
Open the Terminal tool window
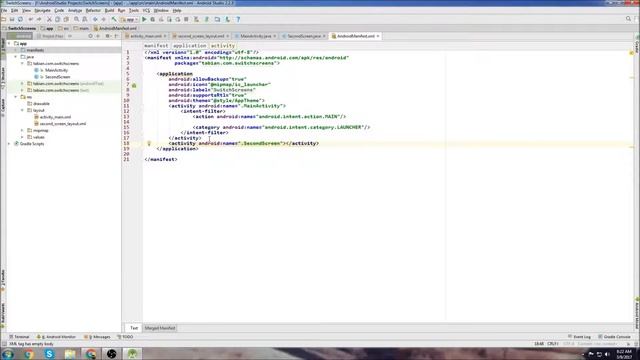[x=19, y=337]
